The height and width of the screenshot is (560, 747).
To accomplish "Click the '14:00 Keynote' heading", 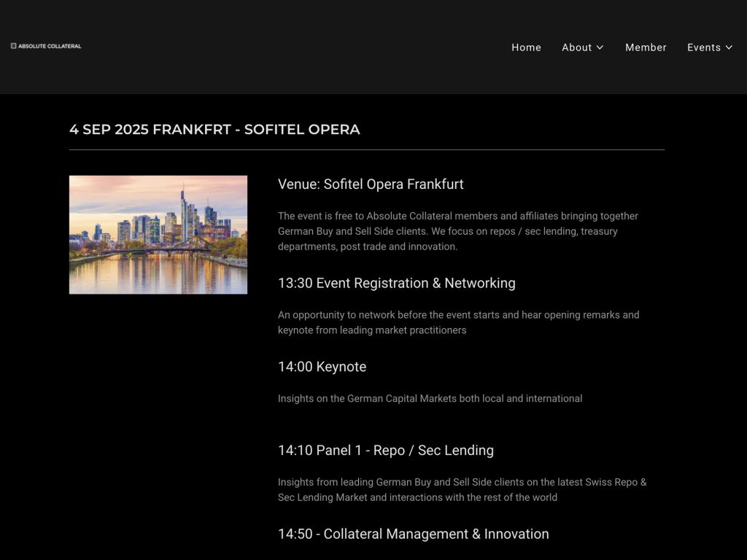I will (x=322, y=367).
